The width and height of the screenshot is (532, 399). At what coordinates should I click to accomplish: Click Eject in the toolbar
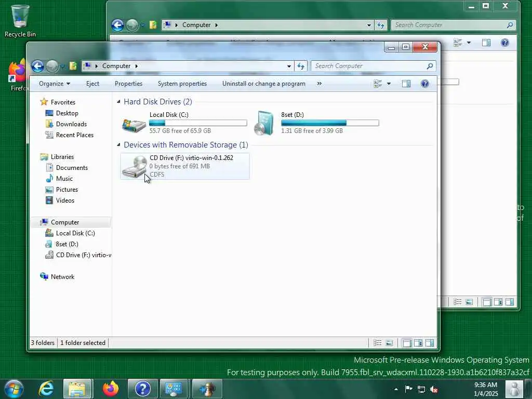click(92, 84)
